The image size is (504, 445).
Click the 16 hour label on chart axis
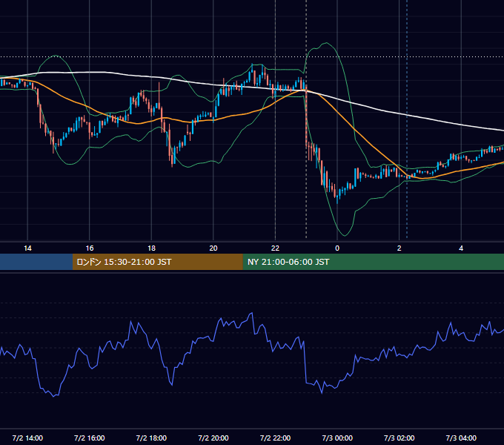coord(90,248)
